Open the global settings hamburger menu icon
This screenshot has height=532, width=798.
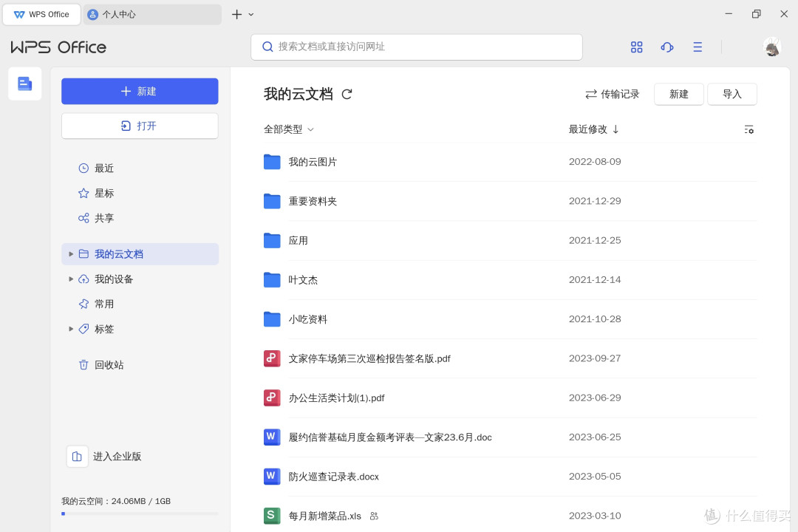click(697, 47)
